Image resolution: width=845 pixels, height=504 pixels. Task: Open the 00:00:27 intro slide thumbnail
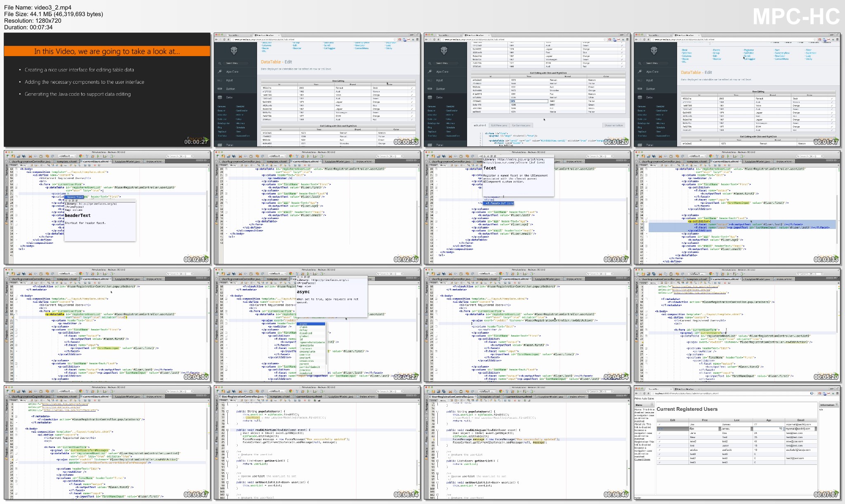[107, 89]
